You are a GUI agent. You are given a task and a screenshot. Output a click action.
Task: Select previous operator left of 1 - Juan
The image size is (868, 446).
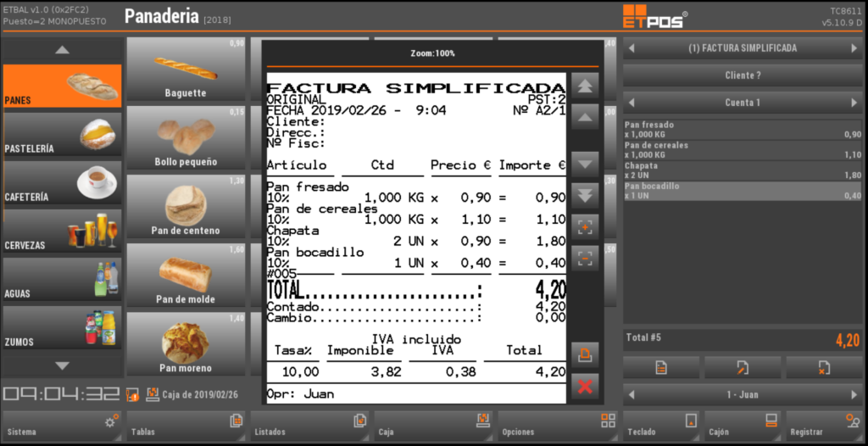632,395
